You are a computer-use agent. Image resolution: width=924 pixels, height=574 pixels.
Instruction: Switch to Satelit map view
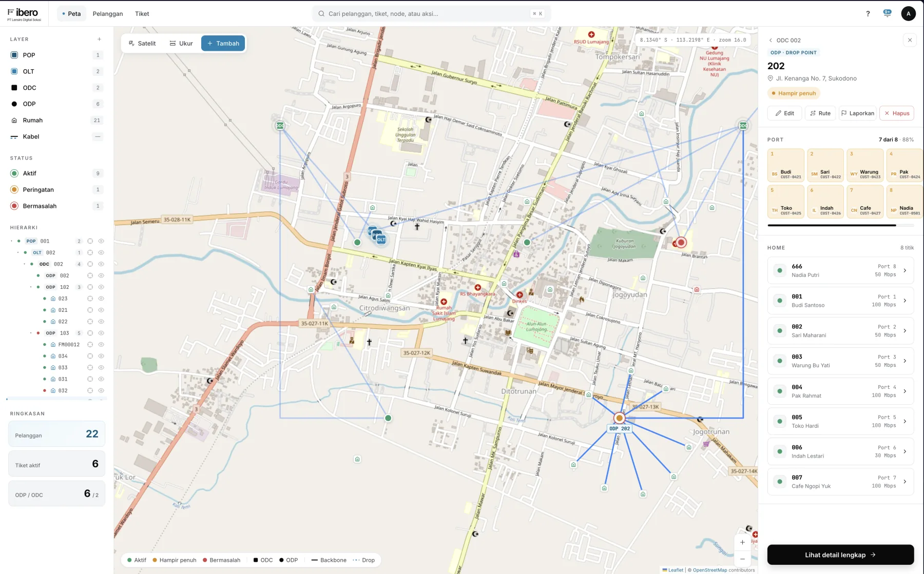pyautogui.click(x=142, y=43)
